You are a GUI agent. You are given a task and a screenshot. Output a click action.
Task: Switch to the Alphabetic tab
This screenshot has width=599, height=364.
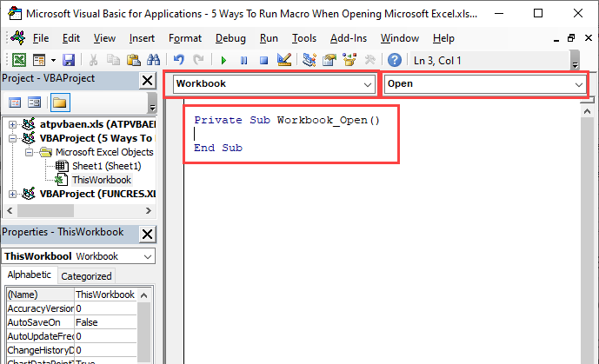click(29, 275)
